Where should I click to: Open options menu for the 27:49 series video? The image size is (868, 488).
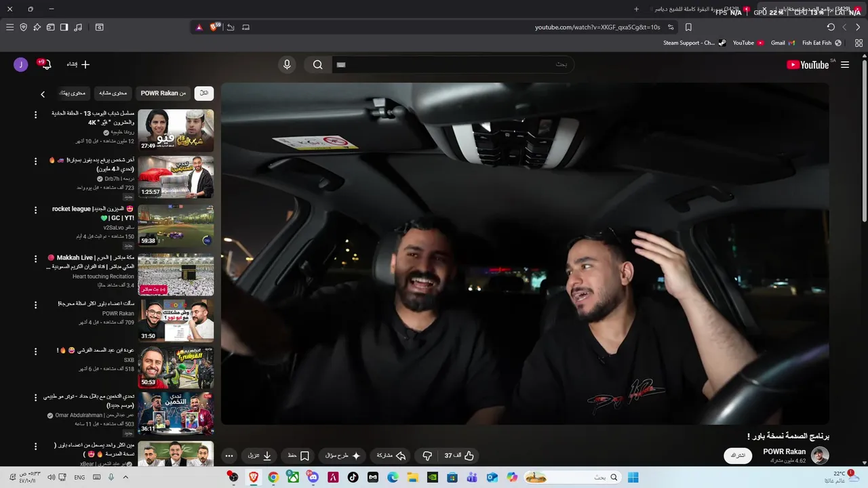click(x=36, y=115)
